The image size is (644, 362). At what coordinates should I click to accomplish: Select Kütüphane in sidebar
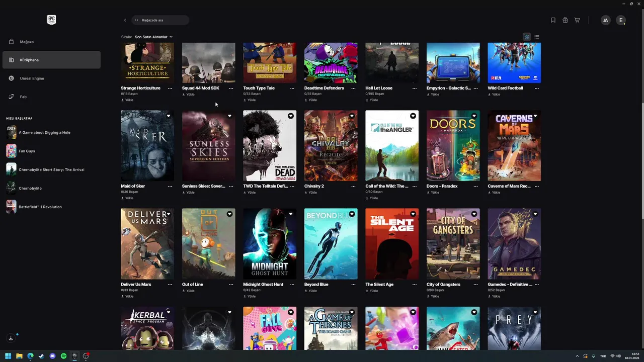click(x=51, y=60)
